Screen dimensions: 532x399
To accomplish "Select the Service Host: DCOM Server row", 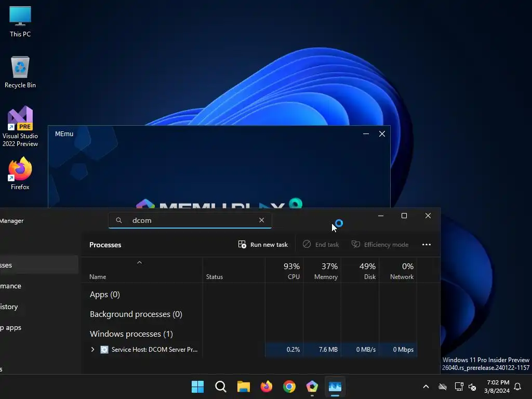I will tap(249, 350).
